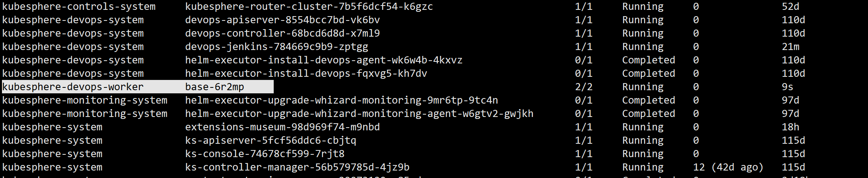Select the devops-jenkins-784669c9b9-zptgg pod name
The height and width of the screenshot is (178, 868).
click(x=276, y=47)
